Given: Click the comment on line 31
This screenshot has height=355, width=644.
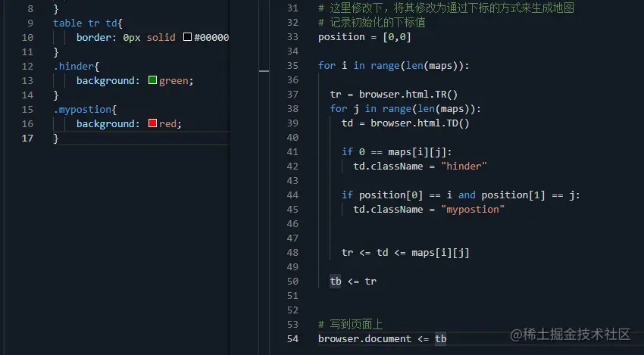Looking at the screenshot, I should tap(446, 8).
